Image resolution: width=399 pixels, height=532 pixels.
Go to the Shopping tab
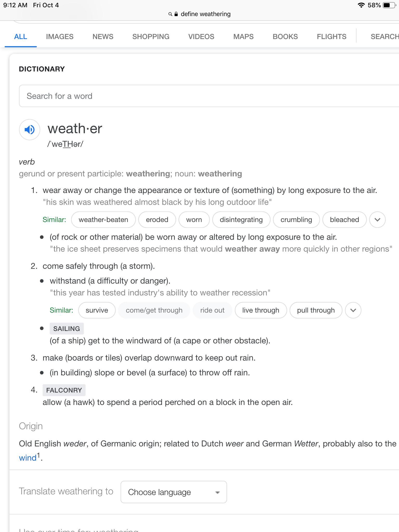click(x=151, y=37)
